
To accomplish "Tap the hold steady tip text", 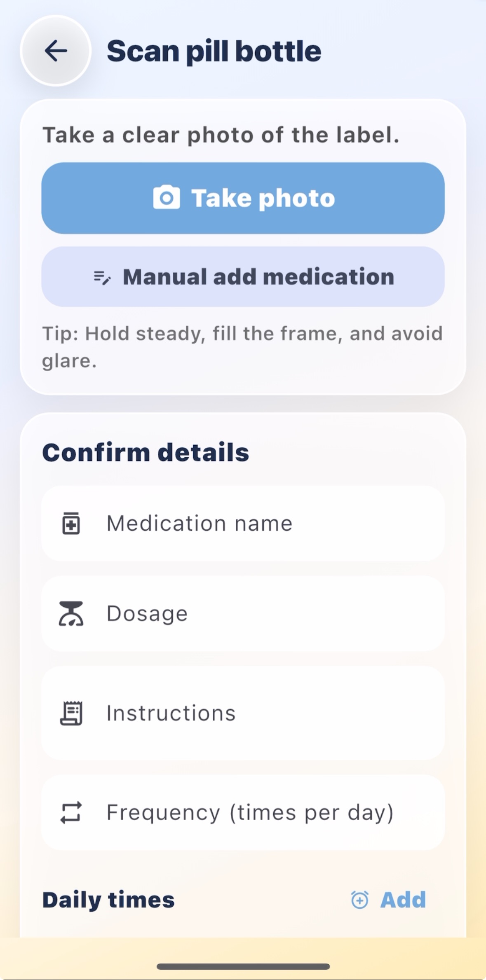I will click(242, 347).
